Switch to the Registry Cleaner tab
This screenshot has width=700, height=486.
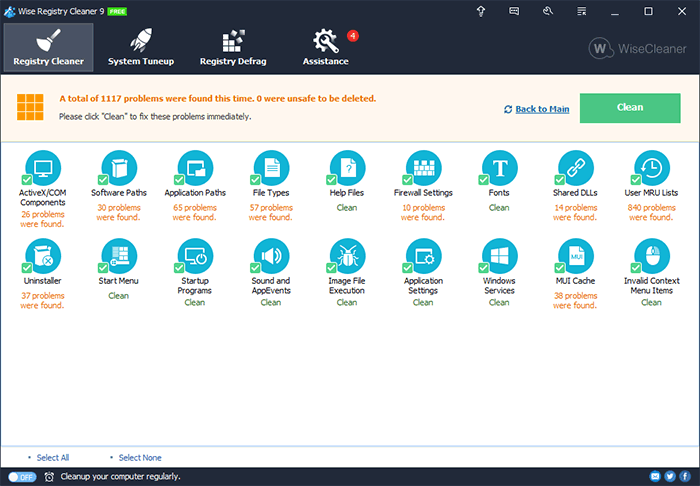[x=49, y=47]
